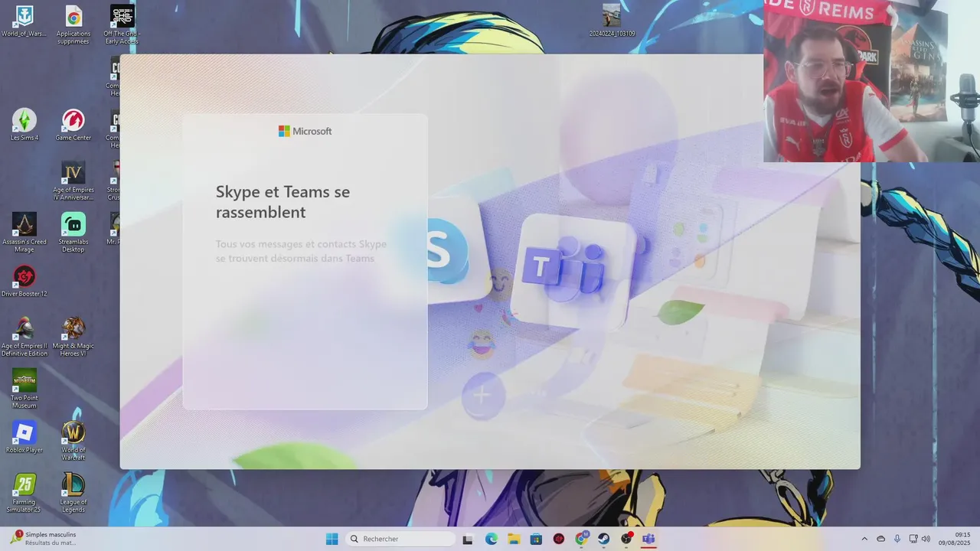Screen dimensions: 980x551
Task: Open OneDrive cloud tray icon
Action: (881, 539)
